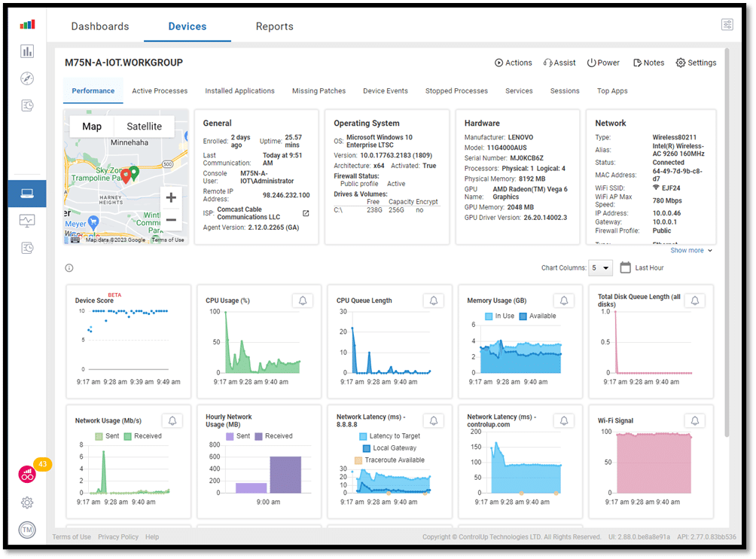Open the Help link in the footer

(x=152, y=537)
